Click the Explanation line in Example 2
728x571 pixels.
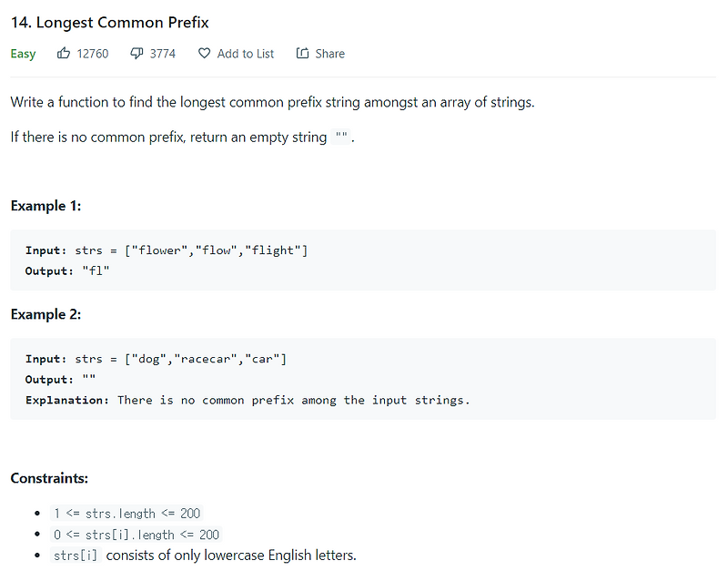point(248,400)
